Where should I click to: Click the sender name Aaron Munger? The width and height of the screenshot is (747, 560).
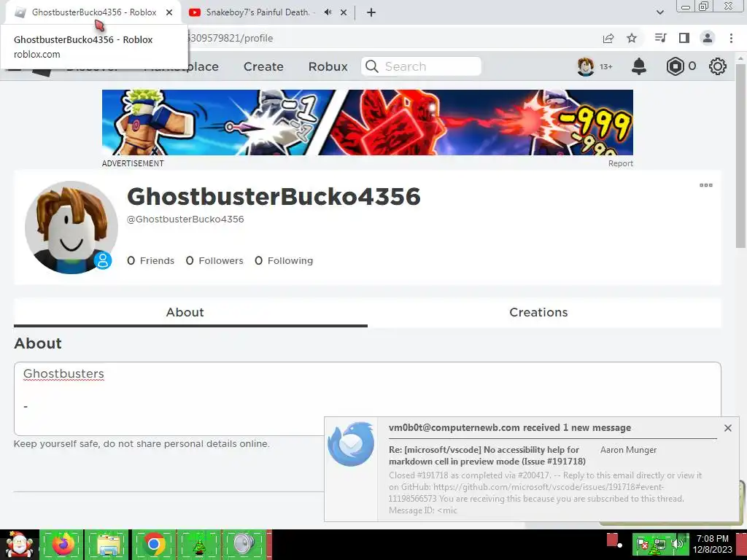click(628, 450)
